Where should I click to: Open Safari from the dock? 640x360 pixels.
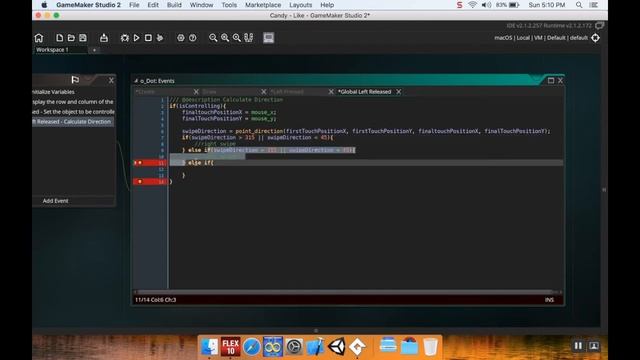point(252,347)
